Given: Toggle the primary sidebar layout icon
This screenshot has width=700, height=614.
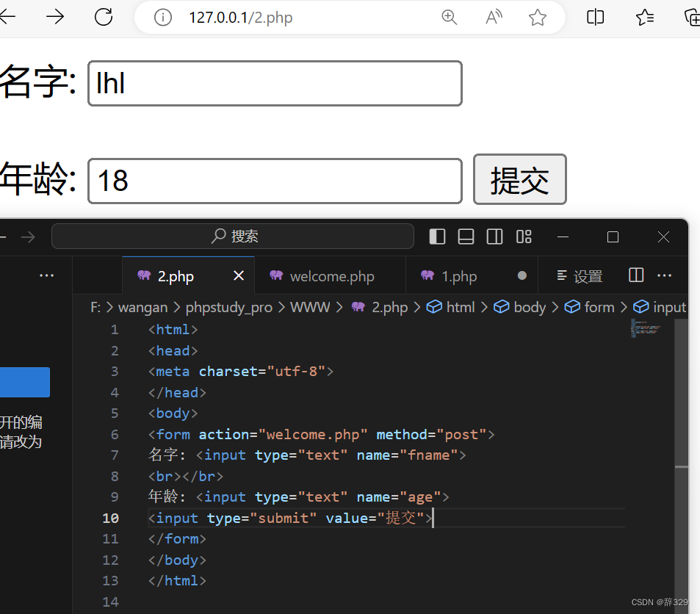Looking at the screenshot, I should point(437,236).
